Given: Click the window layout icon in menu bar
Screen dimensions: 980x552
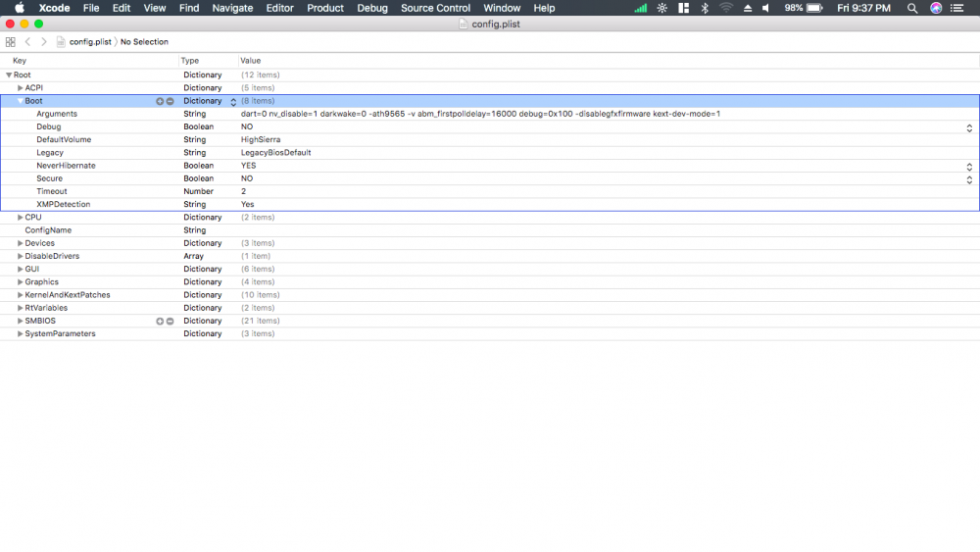Looking at the screenshot, I should [x=684, y=8].
